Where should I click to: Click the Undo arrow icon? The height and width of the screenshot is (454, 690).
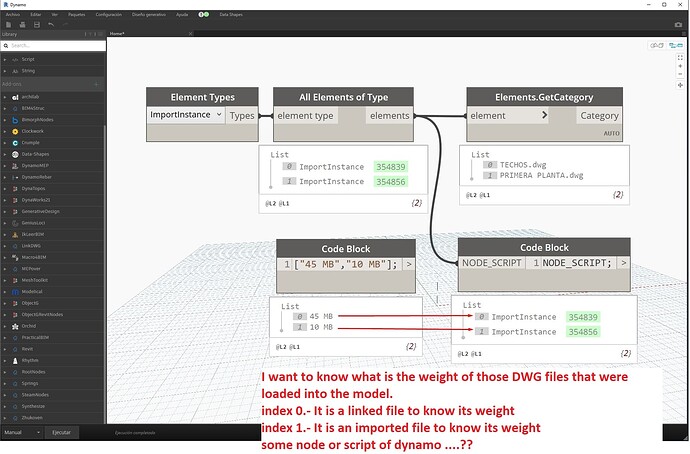[51, 25]
